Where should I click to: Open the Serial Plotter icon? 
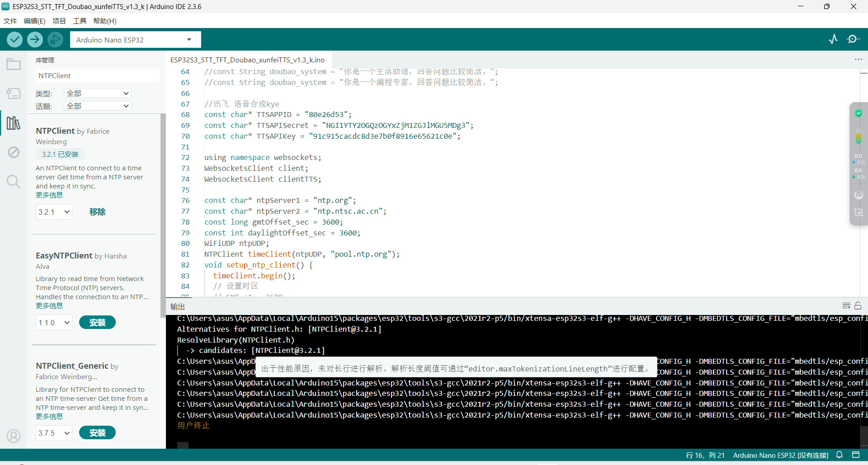833,39
